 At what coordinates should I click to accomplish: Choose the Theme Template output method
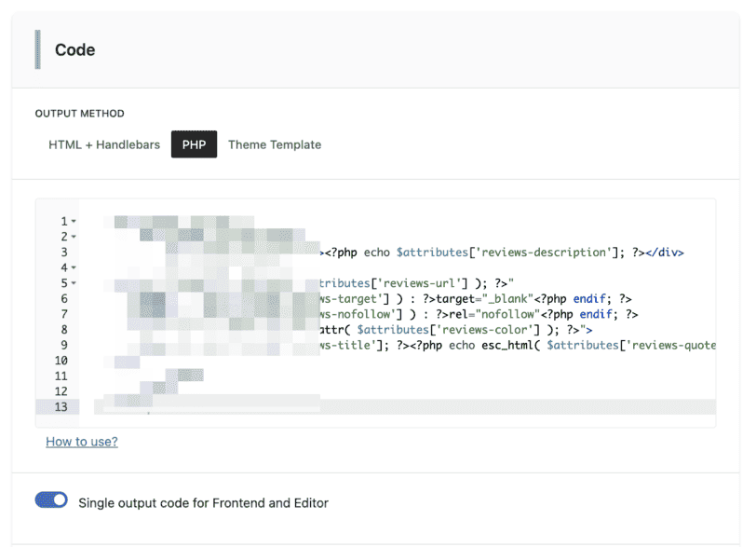(x=275, y=144)
